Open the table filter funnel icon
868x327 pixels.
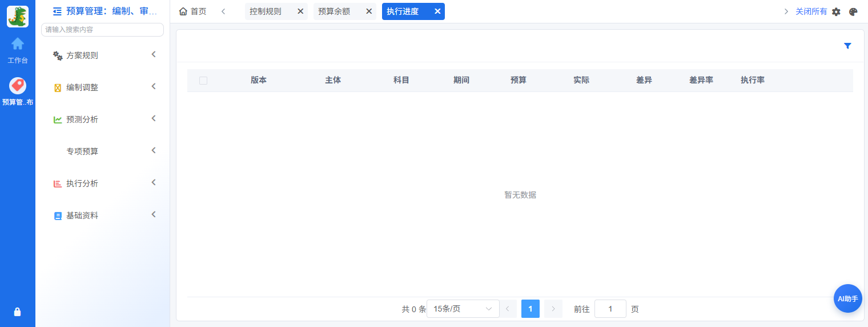point(847,46)
